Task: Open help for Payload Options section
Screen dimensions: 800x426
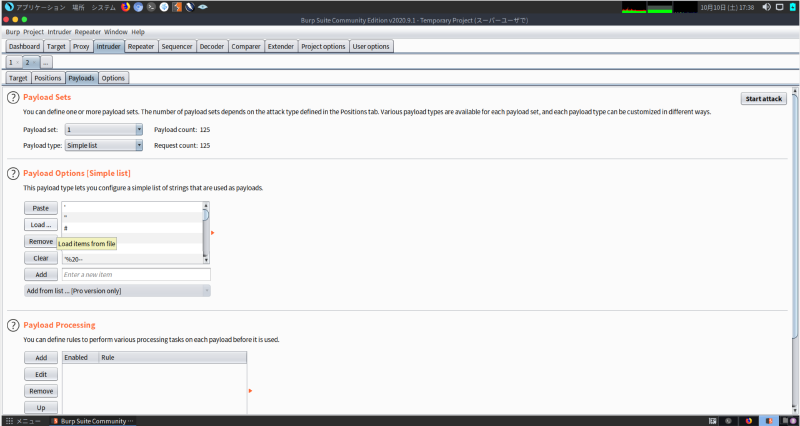Action: coord(14,173)
